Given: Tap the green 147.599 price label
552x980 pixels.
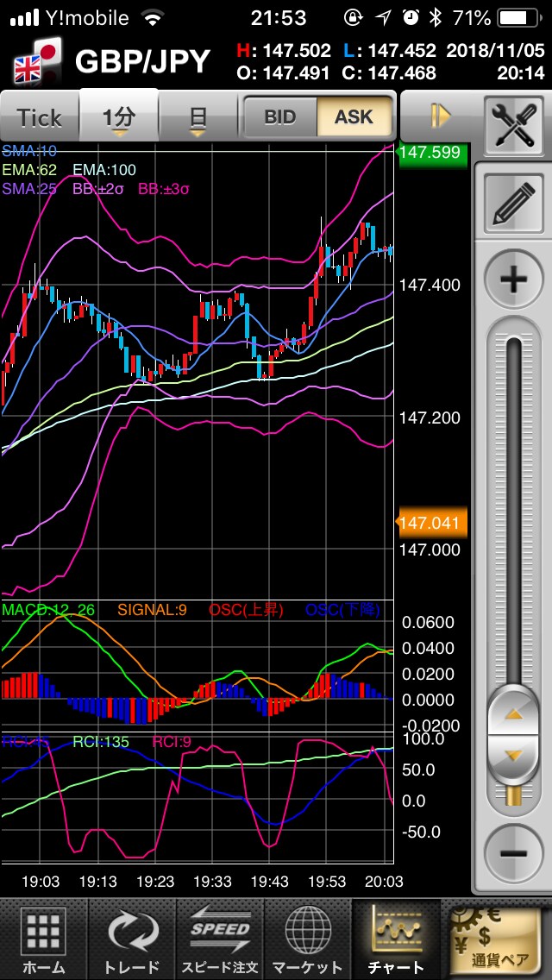Looking at the screenshot, I should tap(431, 152).
